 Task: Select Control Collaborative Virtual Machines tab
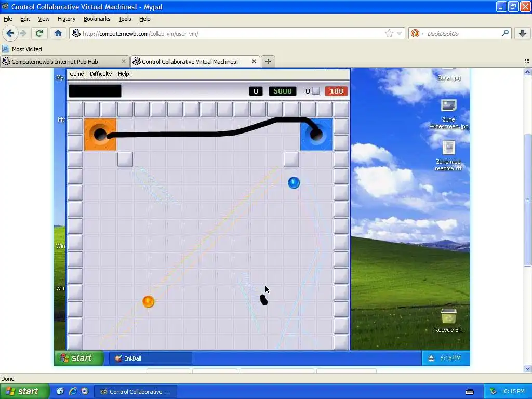[195, 61]
